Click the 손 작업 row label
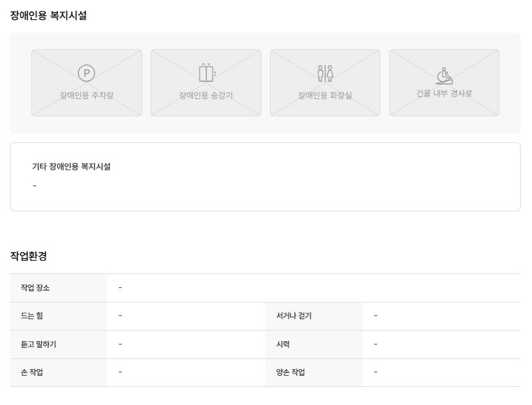The width and height of the screenshot is (532, 405). click(x=32, y=372)
